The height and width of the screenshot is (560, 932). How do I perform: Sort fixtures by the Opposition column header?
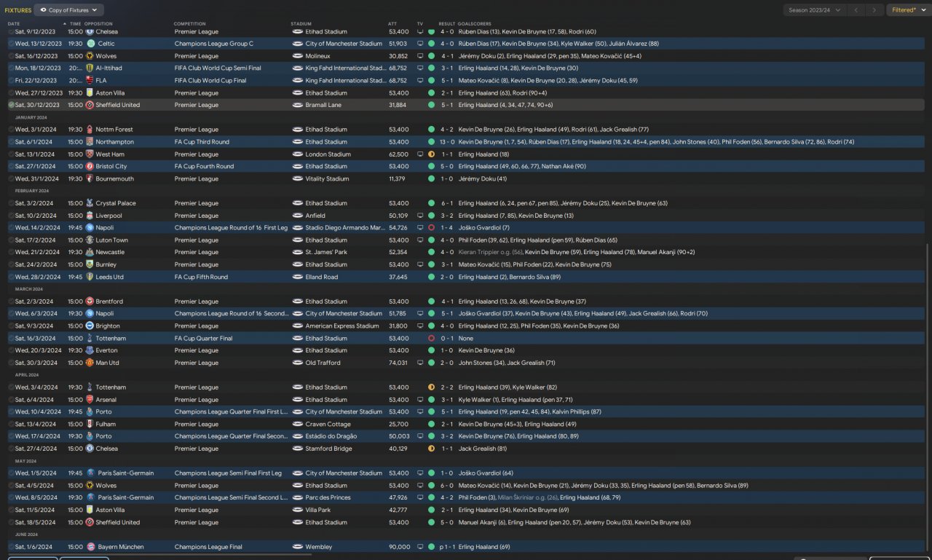pos(98,24)
